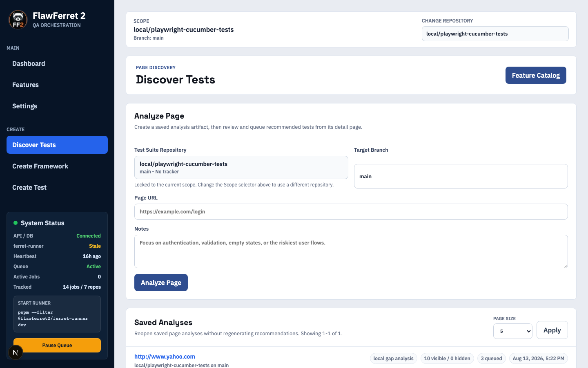The height and width of the screenshot is (368, 588).
Task: Click the Target Branch field showing main
Action: 461,176
